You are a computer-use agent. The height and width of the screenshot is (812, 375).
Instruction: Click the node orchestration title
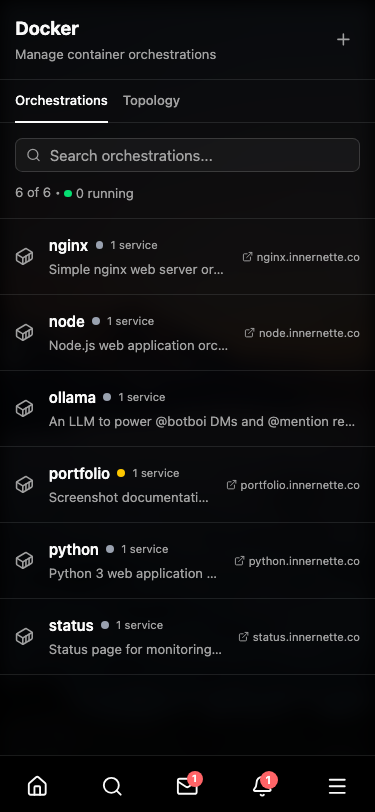tap(66, 321)
